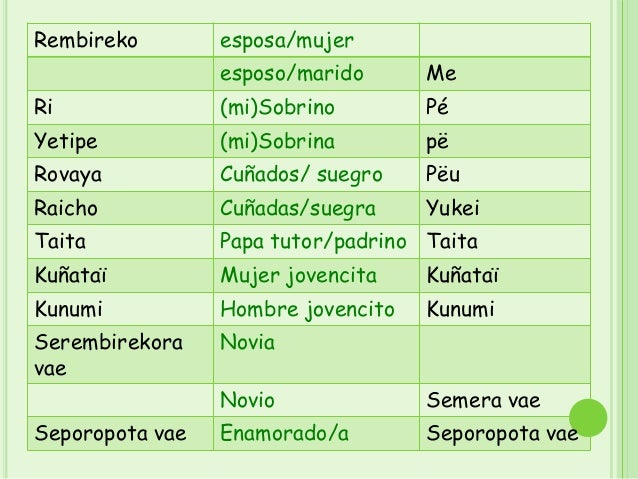Click the Cuñadas/suegra cell
The width and height of the screenshot is (638, 479).
(316, 208)
